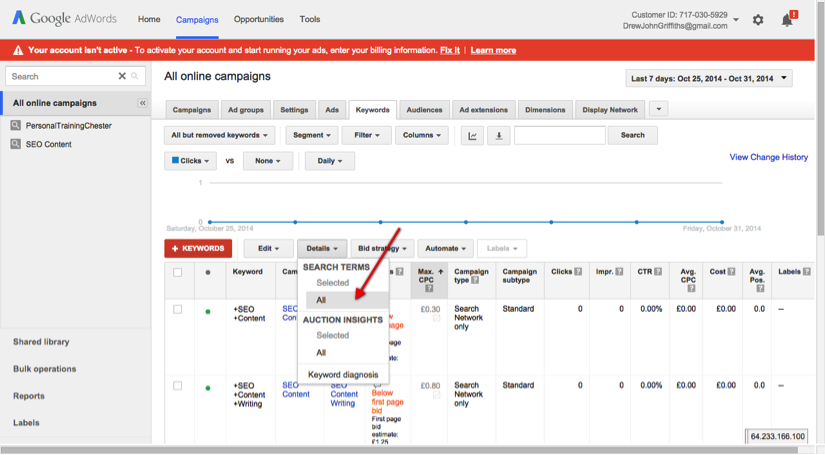Click the help icon under Avg. CPC header
Screen dimensions: 825x455
(x=691, y=288)
